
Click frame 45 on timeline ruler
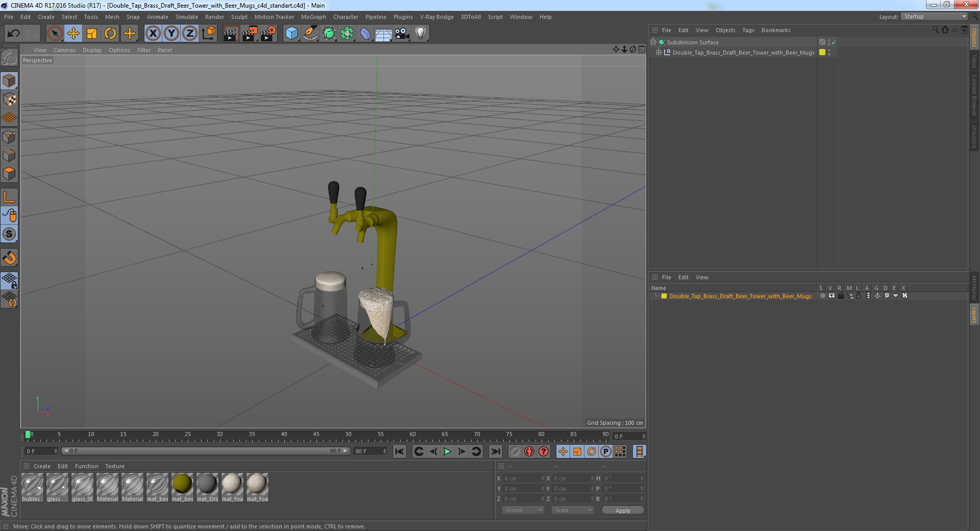316,435
